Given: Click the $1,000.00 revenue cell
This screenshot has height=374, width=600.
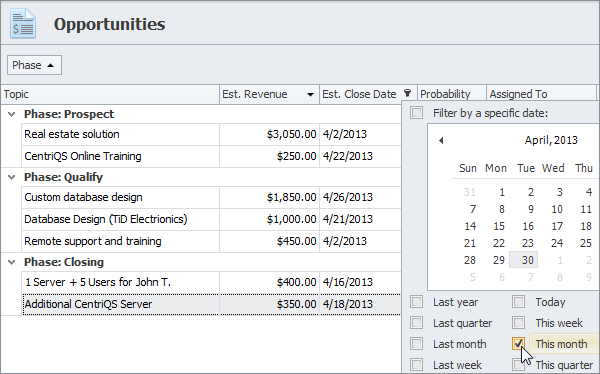Looking at the screenshot, I should [x=269, y=219].
